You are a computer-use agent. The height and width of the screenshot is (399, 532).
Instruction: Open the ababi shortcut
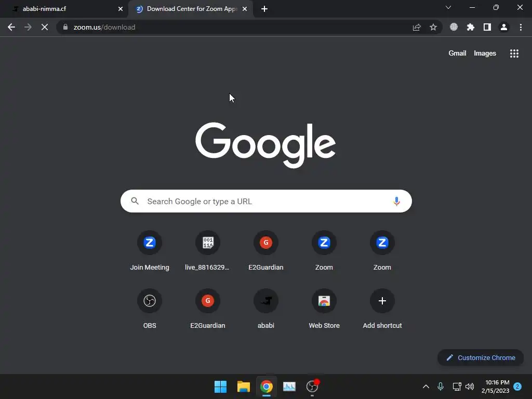tap(266, 309)
